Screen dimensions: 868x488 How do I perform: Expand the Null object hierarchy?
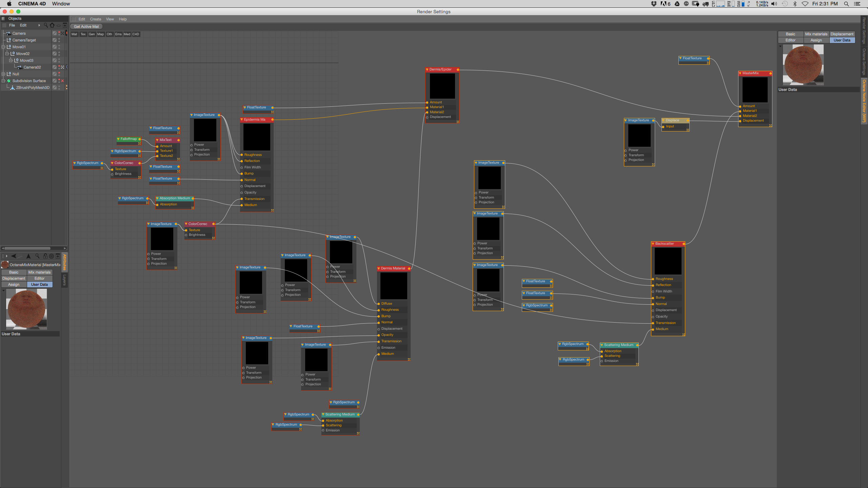coord(3,74)
